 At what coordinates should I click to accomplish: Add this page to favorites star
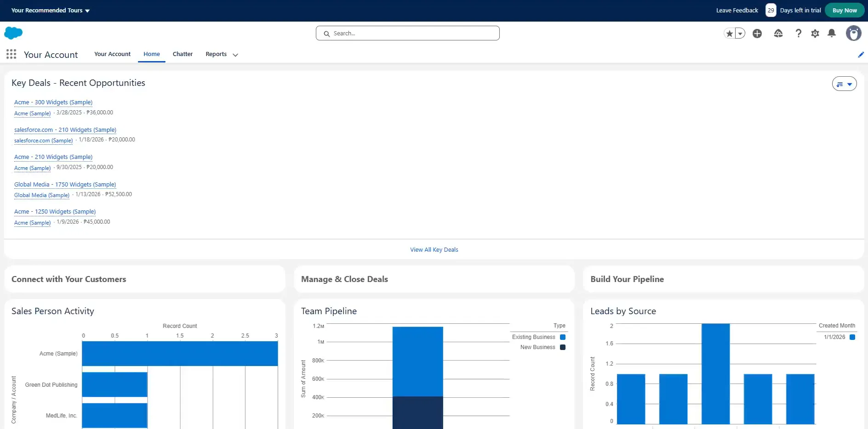click(x=729, y=34)
